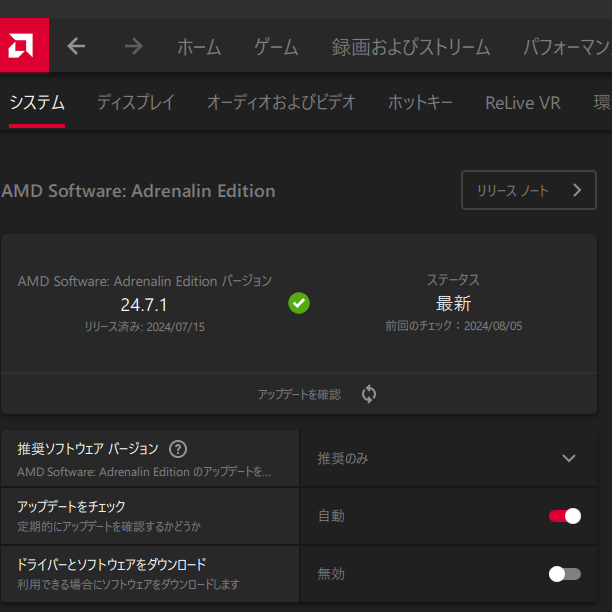The width and height of the screenshot is (612, 612).
Task: Click 利用できる場合にソフトウェアをダウンロードします description
Action: coord(128,584)
